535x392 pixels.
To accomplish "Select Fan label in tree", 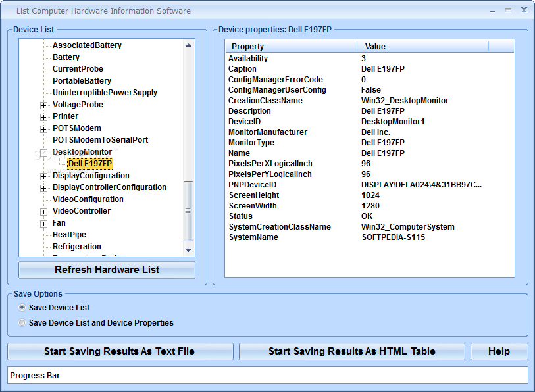I will [x=59, y=223].
